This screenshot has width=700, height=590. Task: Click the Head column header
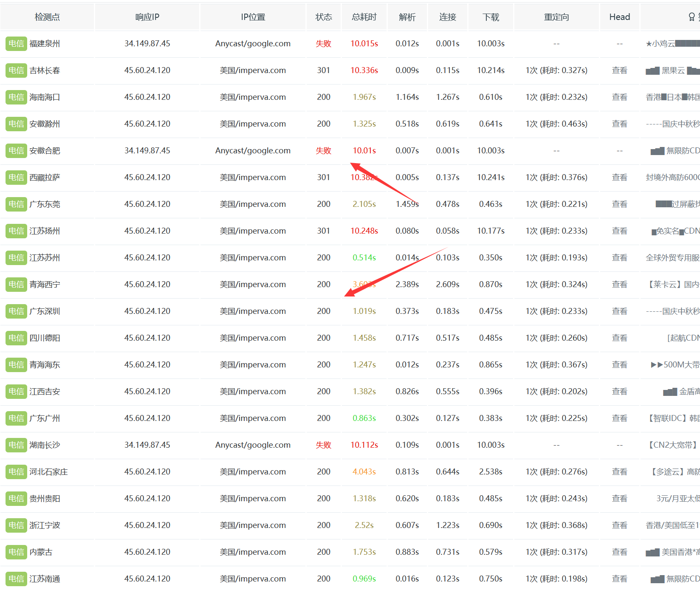tap(619, 17)
